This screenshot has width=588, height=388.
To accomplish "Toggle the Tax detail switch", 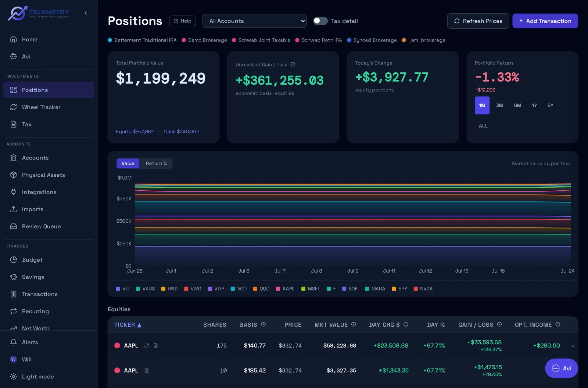I will click(x=320, y=21).
